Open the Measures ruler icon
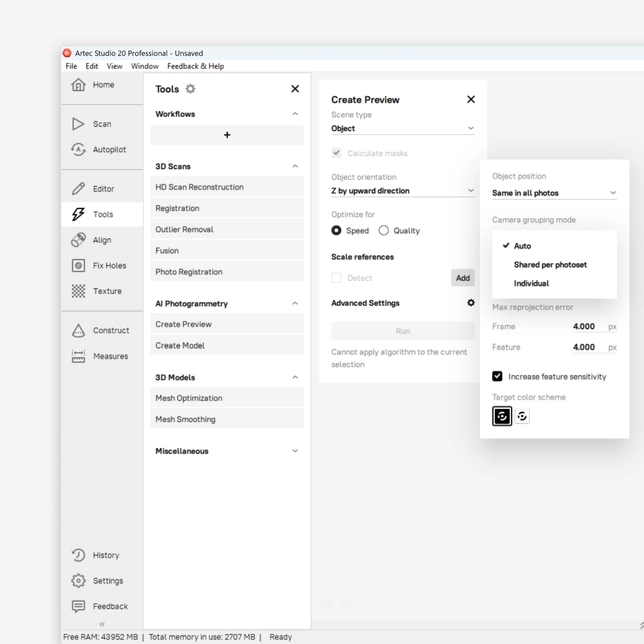644x644 pixels. click(78, 356)
